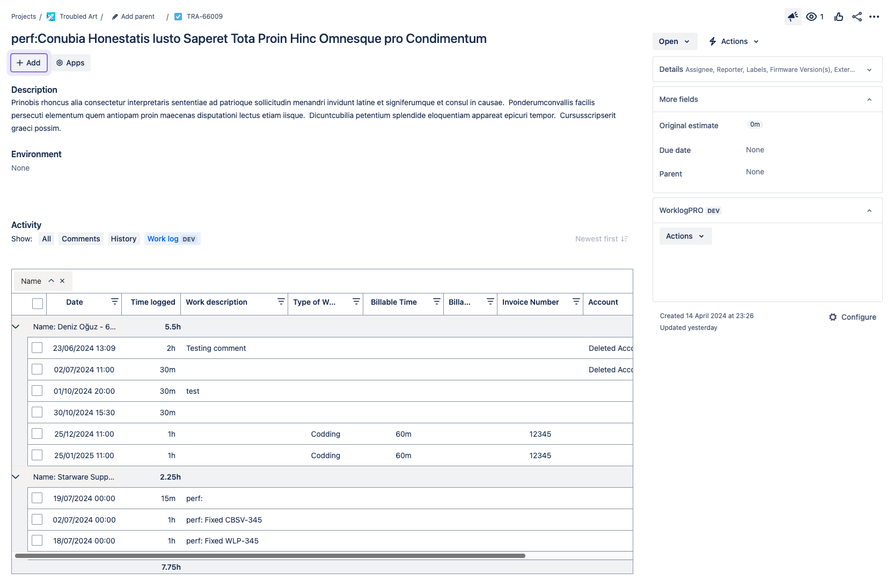Viewport: 893px width, 588px height.
Task: Open the share icon
Action: [856, 17]
